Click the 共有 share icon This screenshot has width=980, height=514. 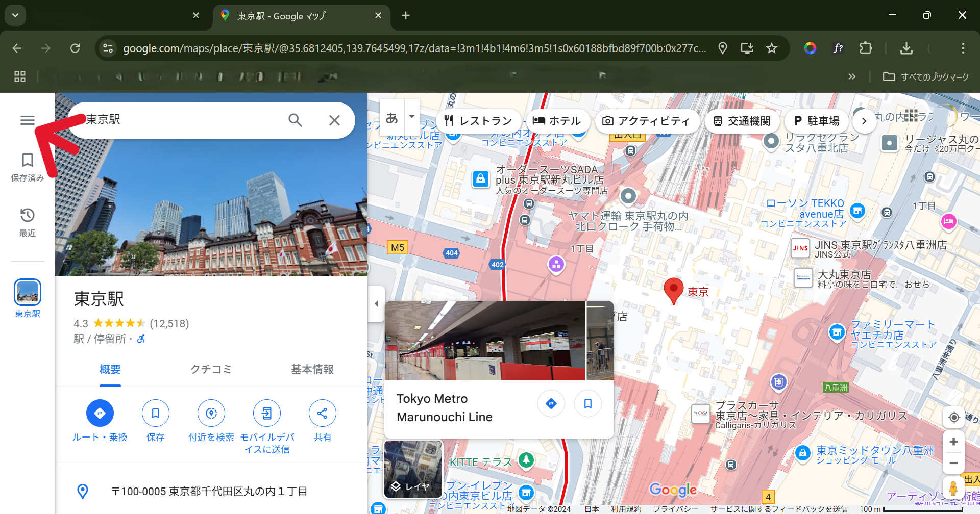322,413
